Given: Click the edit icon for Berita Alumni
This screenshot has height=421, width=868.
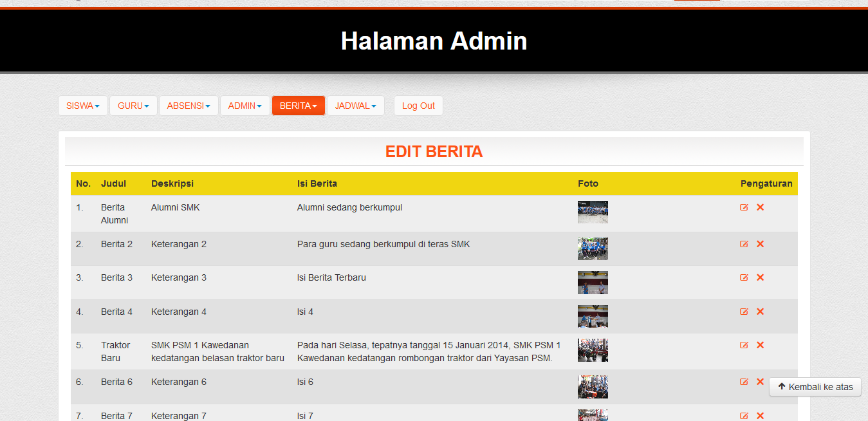Looking at the screenshot, I should click(744, 207).
